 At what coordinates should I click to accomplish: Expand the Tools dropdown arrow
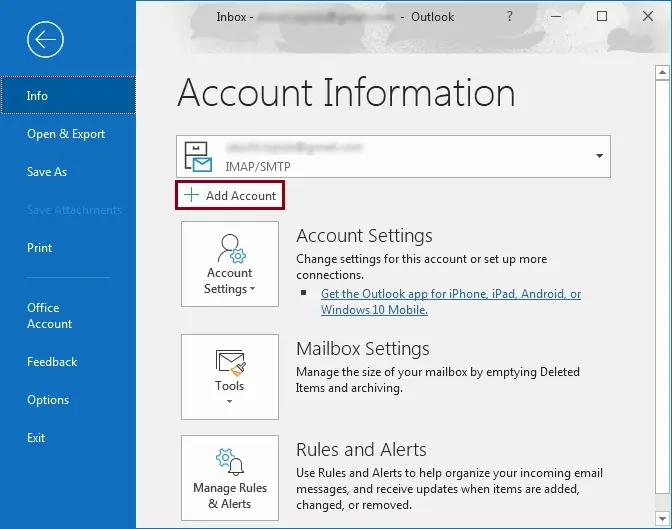click(x=229, y=402)
